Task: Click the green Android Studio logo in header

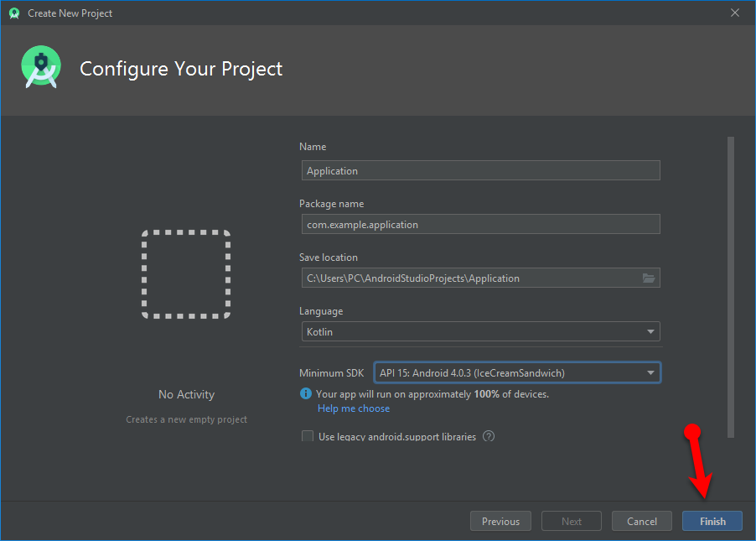Action: pyautogui.click(x=41, y=68)
